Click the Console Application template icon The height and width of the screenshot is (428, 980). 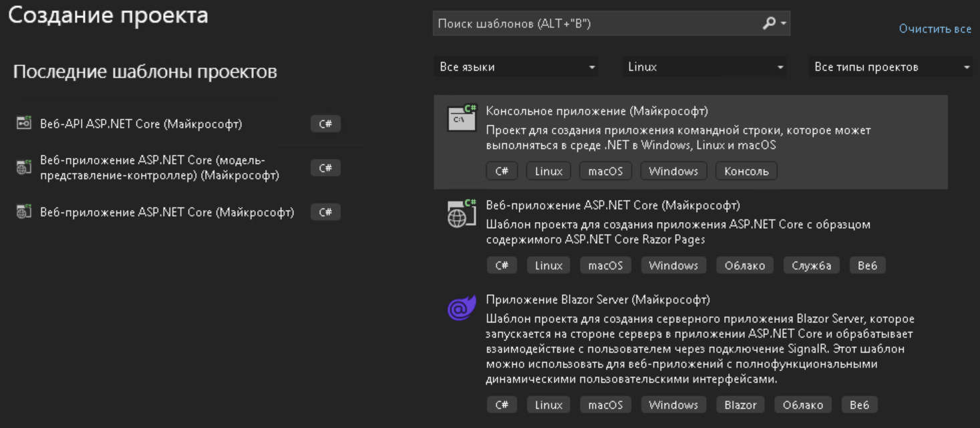coord(462,118)
